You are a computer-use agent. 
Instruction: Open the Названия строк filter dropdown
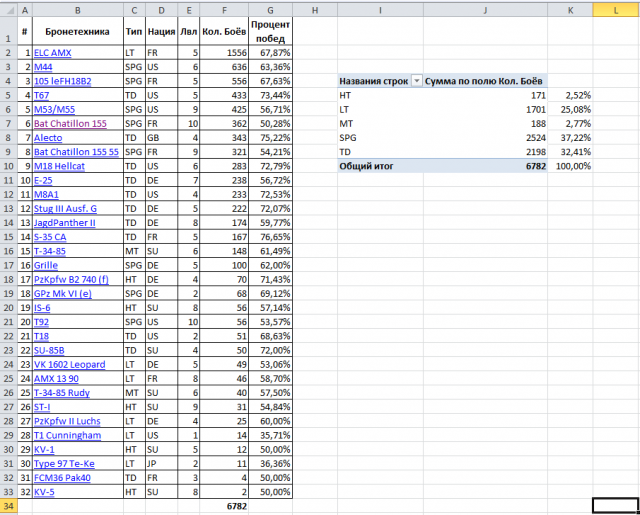416,81
